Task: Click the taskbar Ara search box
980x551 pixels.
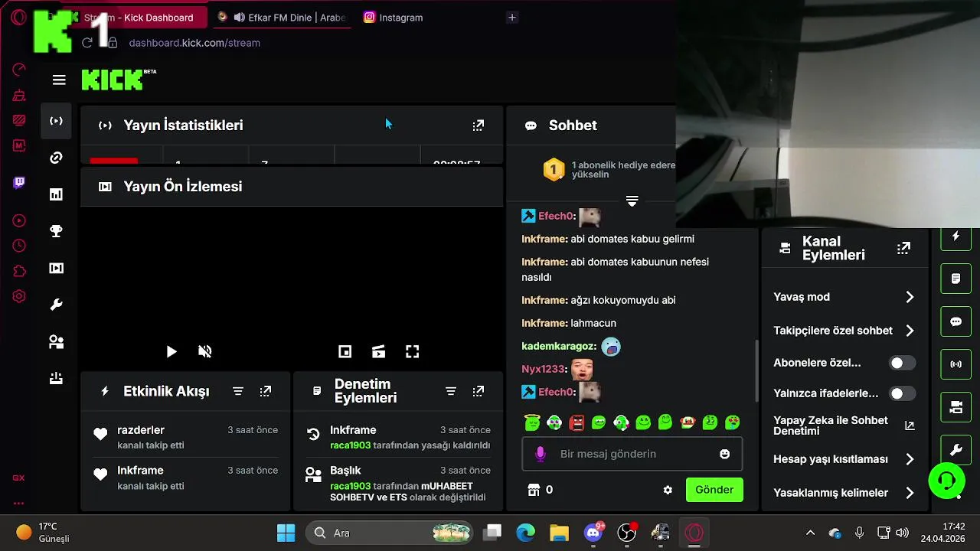Action: point(389,533)
